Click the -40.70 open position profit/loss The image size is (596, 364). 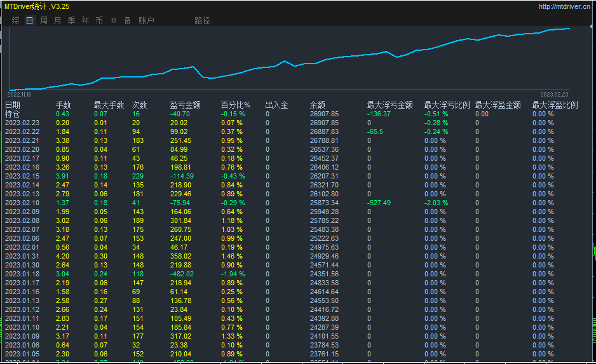180,114
